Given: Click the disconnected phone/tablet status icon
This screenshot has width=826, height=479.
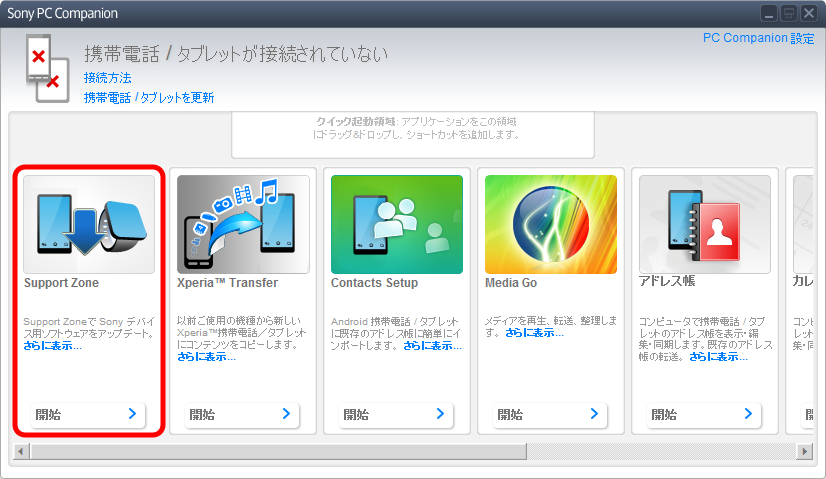Looking at the screenshot, I should click(47, 69).
